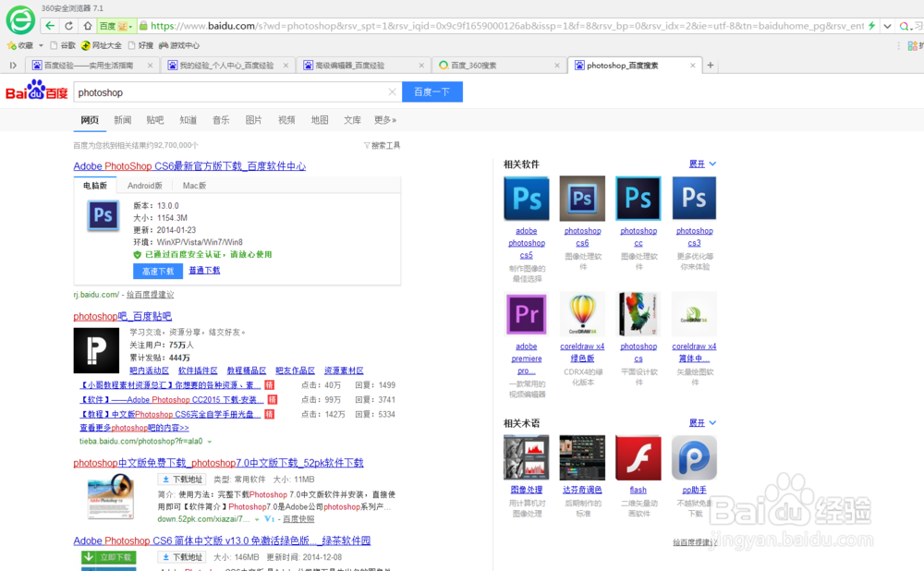
Task: Click the 360 browser logo
Action: [20, 20]
